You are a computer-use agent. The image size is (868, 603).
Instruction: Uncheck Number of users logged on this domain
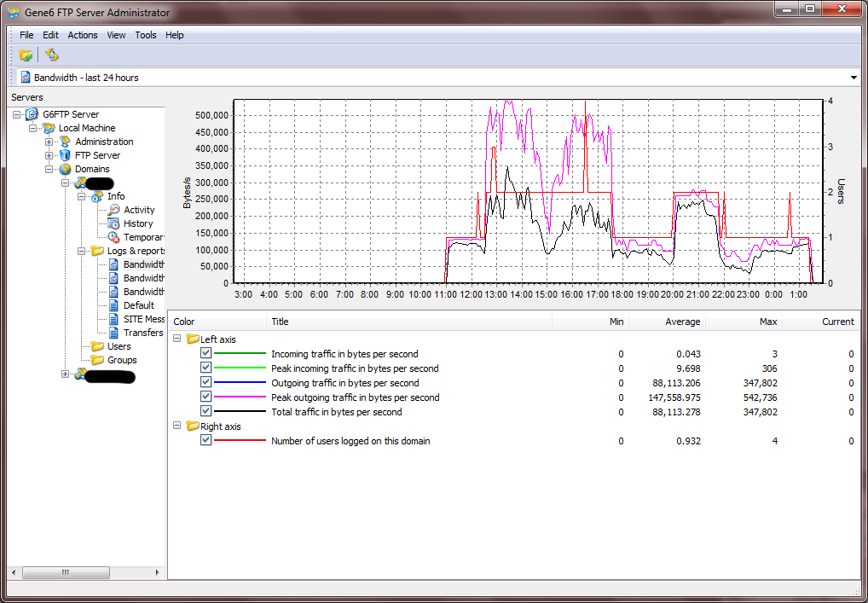[206, 440]
